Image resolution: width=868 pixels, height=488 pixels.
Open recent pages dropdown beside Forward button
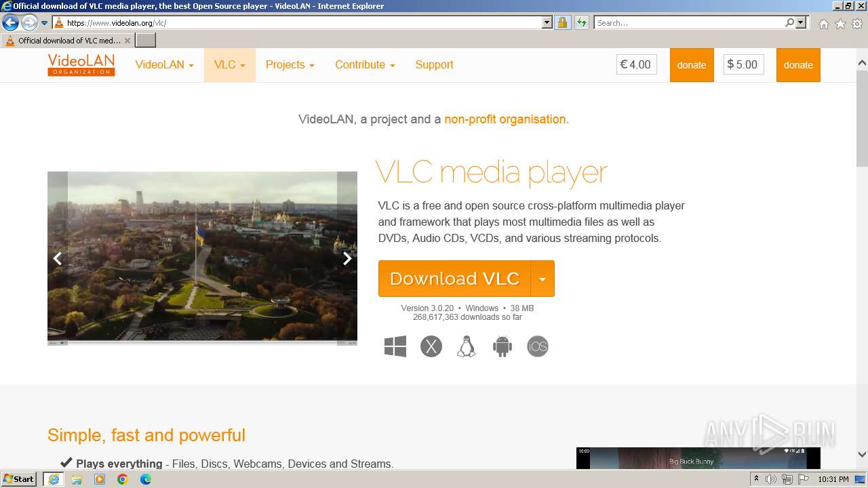coord(44,23)
